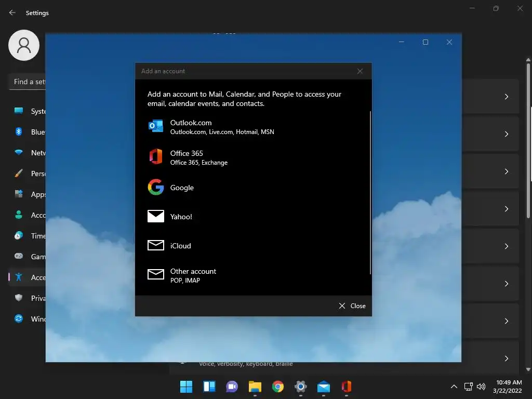Expand seventh settings row chevron on right
The image size is (532, 399).
(506, 321)
